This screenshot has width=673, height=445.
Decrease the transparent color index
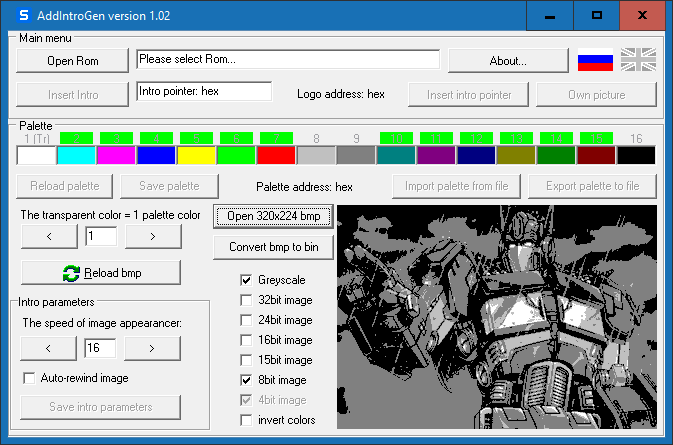pos(49,236)
